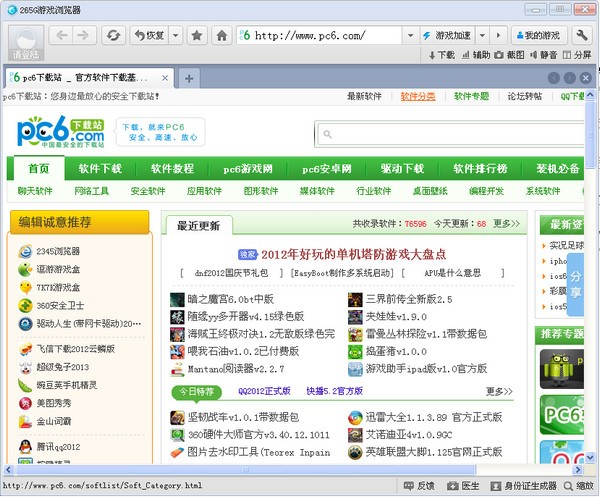This screenshot has height=497, width=600.
Task: Click the 360安全卫士 icon
Action: click(x=25, y=306)
